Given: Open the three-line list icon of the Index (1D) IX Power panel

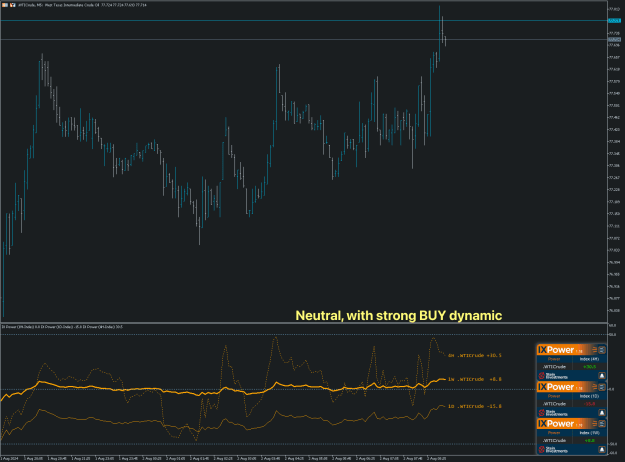Looking at the screenshot, I should pos(594,387).
